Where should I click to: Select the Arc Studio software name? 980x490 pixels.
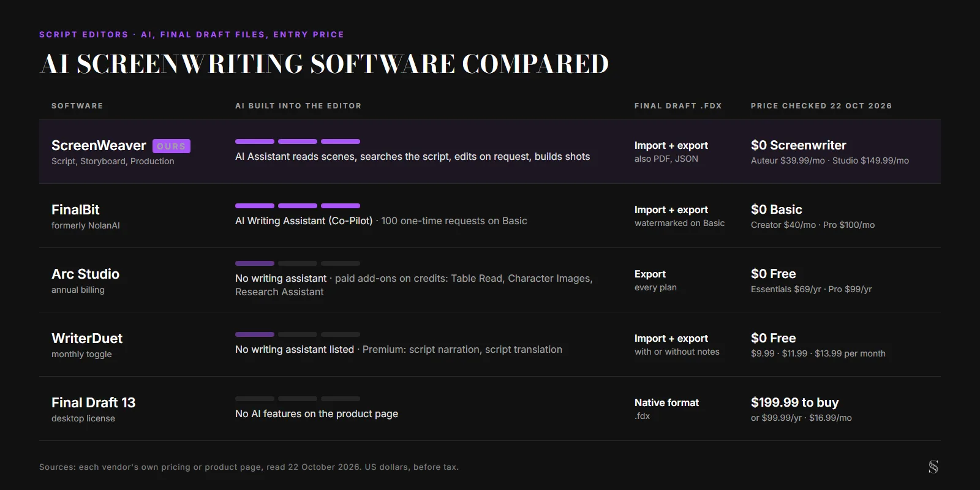pos(85,274)
